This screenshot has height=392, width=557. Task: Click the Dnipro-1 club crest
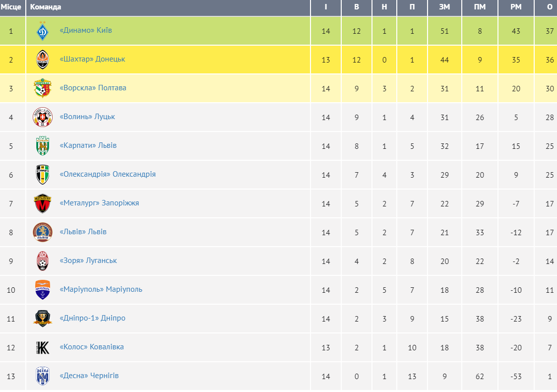[x=43, y=319]
